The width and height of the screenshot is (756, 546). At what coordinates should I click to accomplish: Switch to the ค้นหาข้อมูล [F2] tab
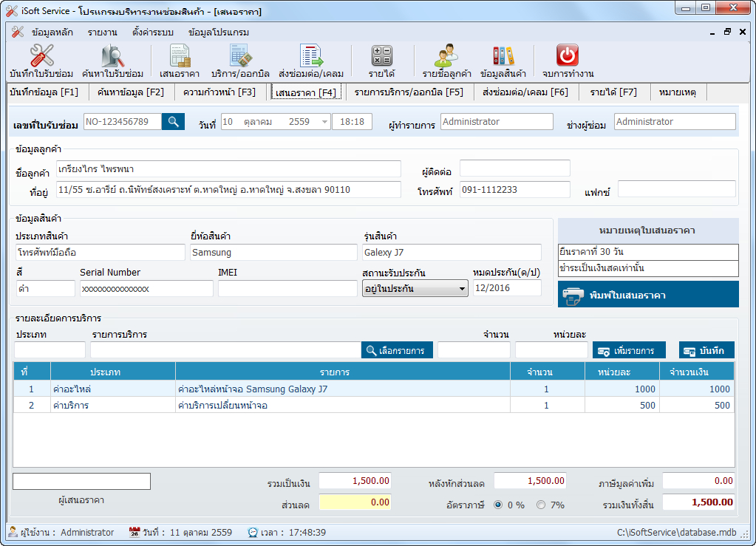point(130,92)
